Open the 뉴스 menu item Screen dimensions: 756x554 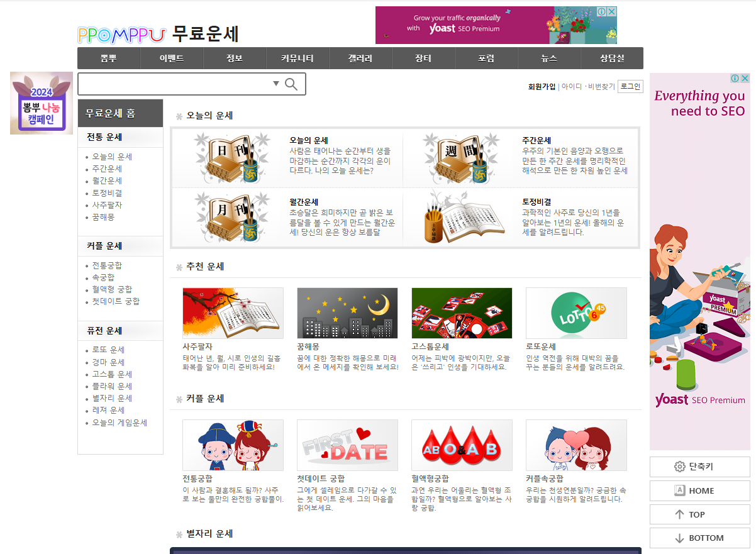coord(548,58)
